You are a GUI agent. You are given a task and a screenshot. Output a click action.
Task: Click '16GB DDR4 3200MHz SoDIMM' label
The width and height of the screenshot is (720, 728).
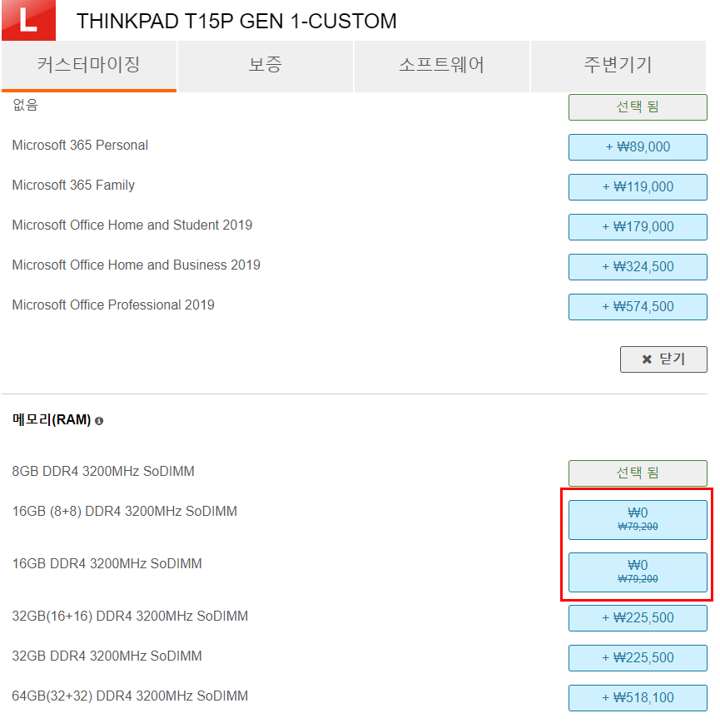click(107, 563)
